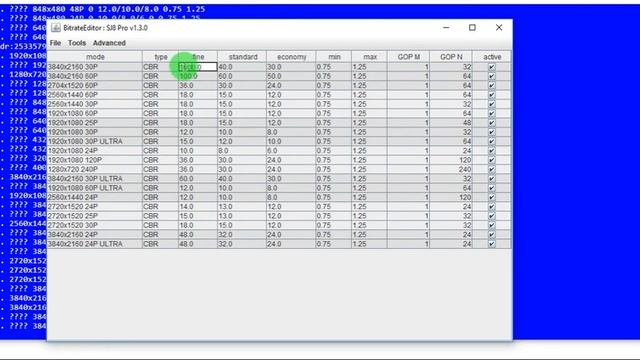The width and height of the screenshot is (640, 360).
Task: Toggle active checkbox for 1920x1080 120P
Action: (x=491, y=160)
